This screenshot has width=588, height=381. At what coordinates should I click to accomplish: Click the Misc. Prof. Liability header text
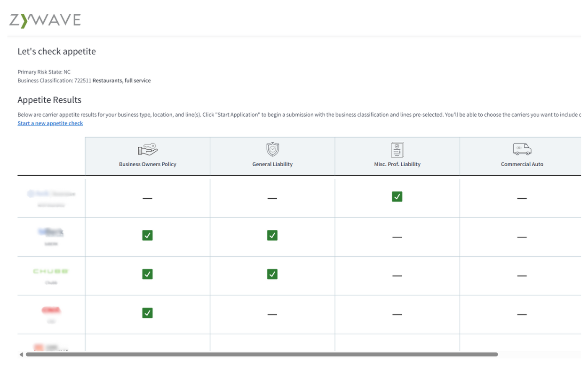(397, 164)
